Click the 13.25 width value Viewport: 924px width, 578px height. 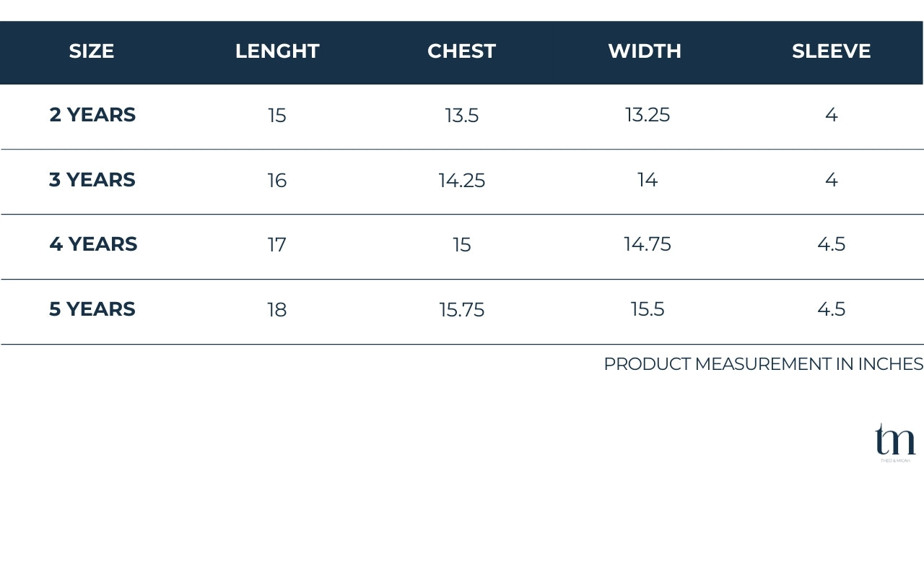(x=648, y=115)
